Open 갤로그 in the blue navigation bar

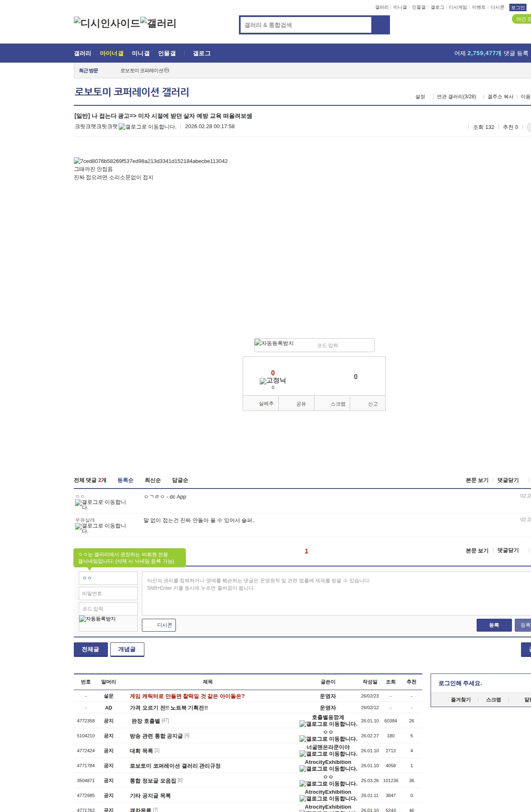pyautogui.click(x=202, y=53)
